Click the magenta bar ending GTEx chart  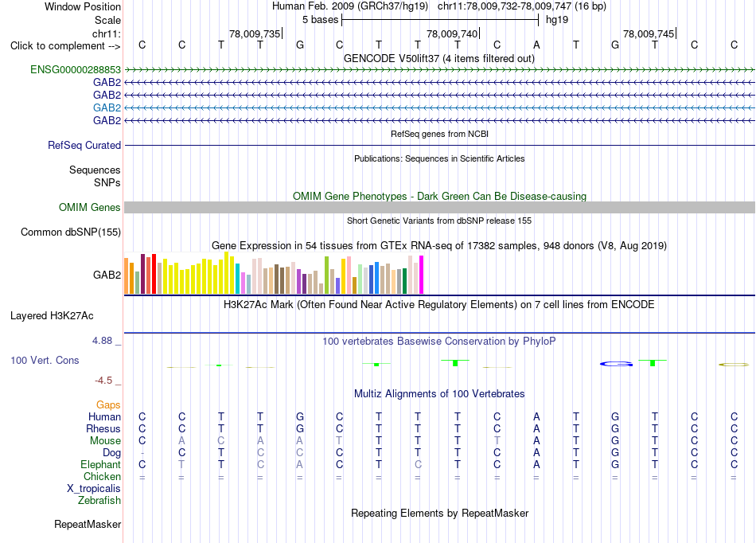coord(422,275)
